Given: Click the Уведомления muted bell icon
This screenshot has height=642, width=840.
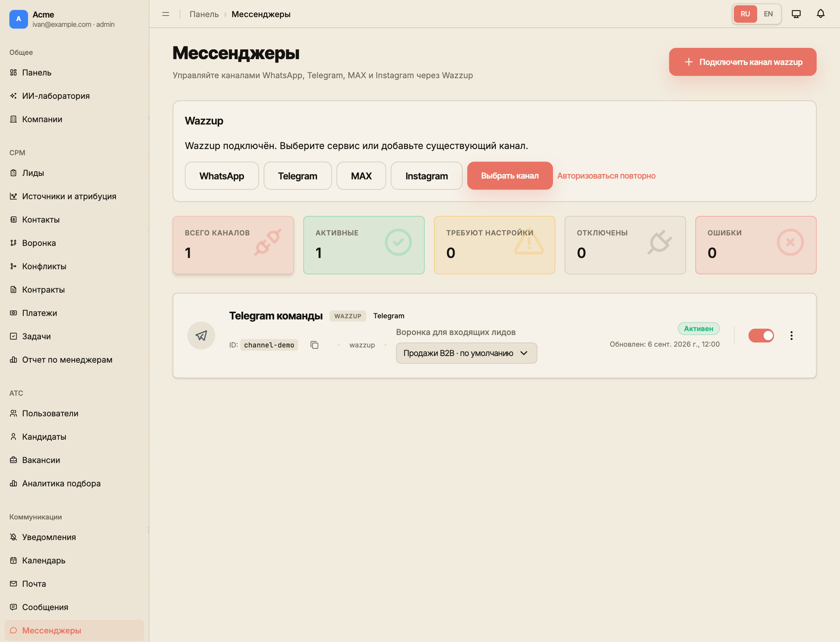Looking at the screenshot, I should 14,537.
